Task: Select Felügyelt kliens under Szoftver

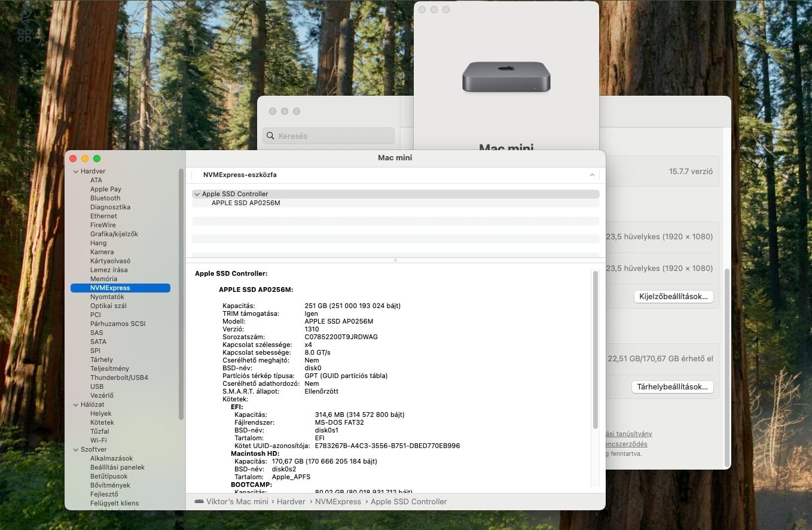Action: click(x=114, y=503)
